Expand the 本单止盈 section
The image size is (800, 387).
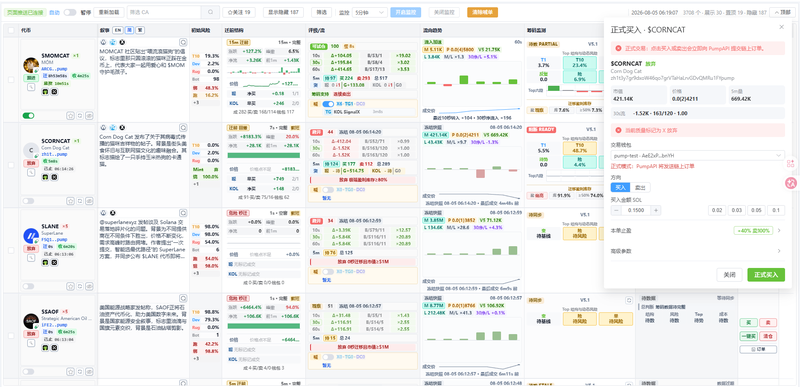click(697, 230)
